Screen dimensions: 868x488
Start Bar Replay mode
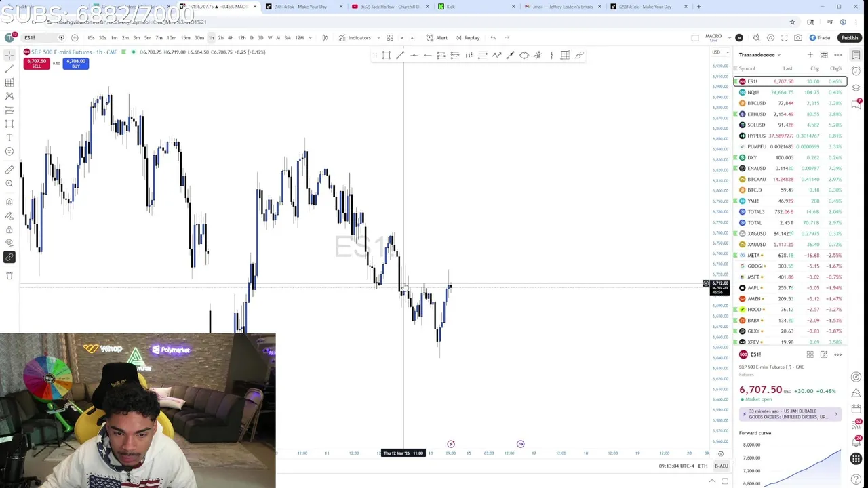[x=468, y=38]
